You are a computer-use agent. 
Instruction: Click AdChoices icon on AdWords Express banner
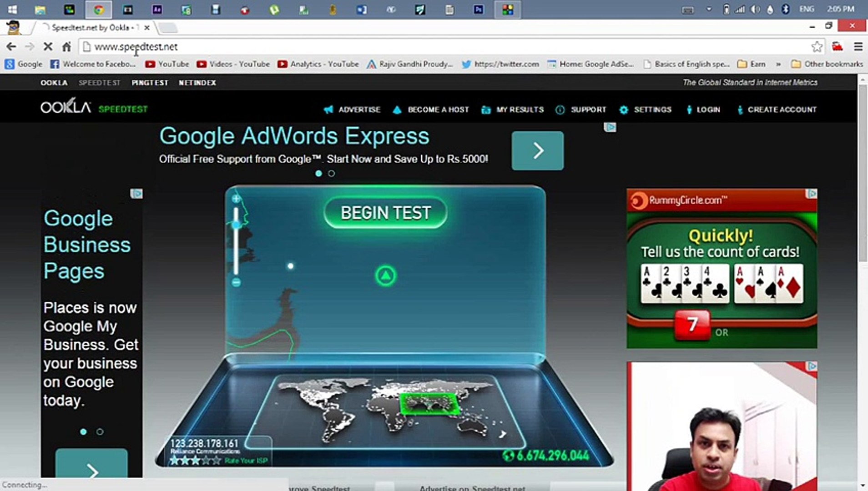pyautogui.click(x=610, y=127)
